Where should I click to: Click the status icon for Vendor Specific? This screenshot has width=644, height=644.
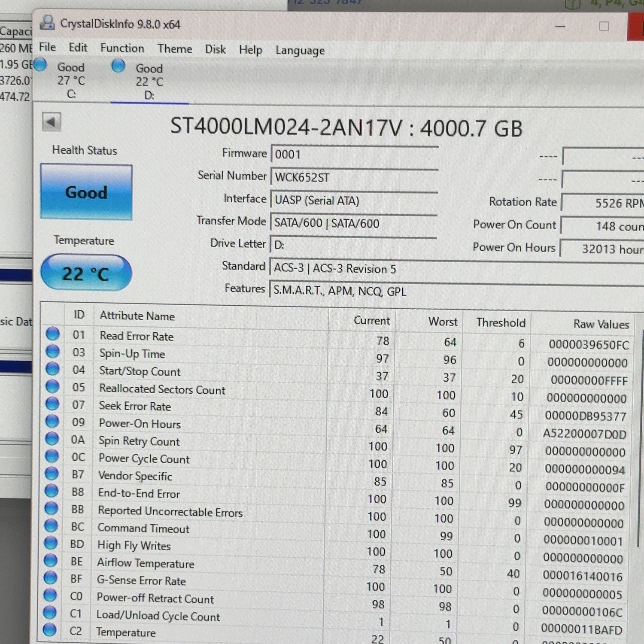coord(52,473)
